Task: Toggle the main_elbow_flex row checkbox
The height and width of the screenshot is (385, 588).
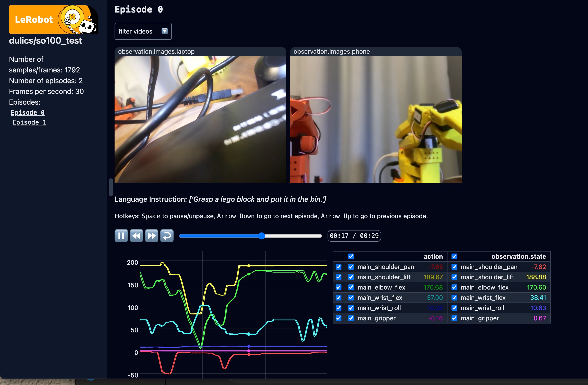Action: pyautogui.click(x=339, y=287)
